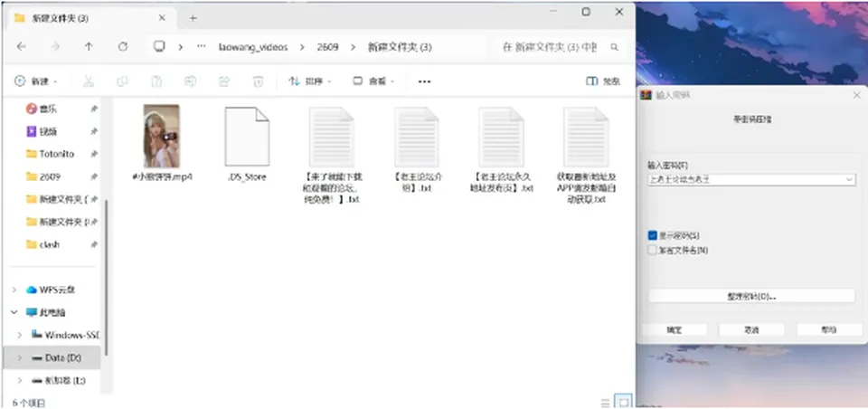Toggle the Show password checkbox

point(652,235)
